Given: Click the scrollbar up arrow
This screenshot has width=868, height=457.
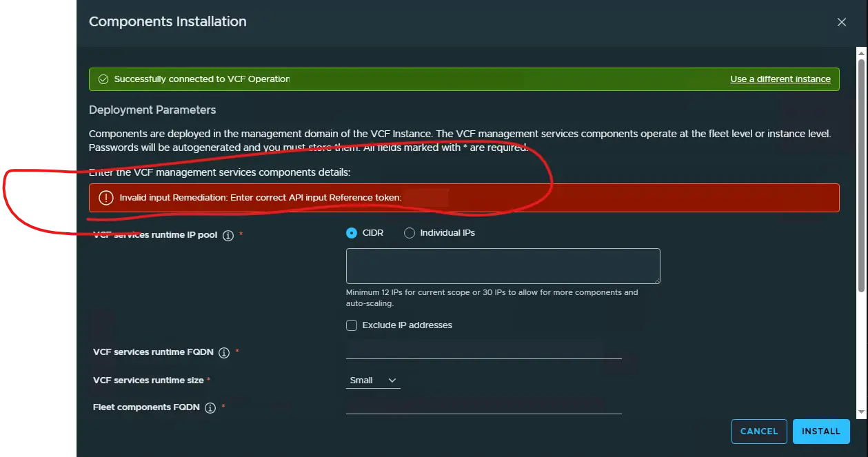Looking at the screenshot, I should (x=861, y=52).
